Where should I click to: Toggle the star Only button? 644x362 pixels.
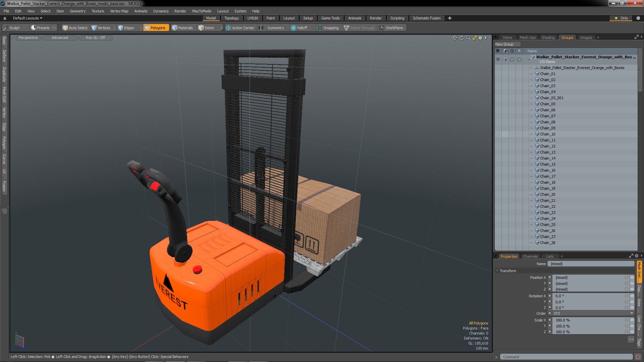tap(621, 18)
